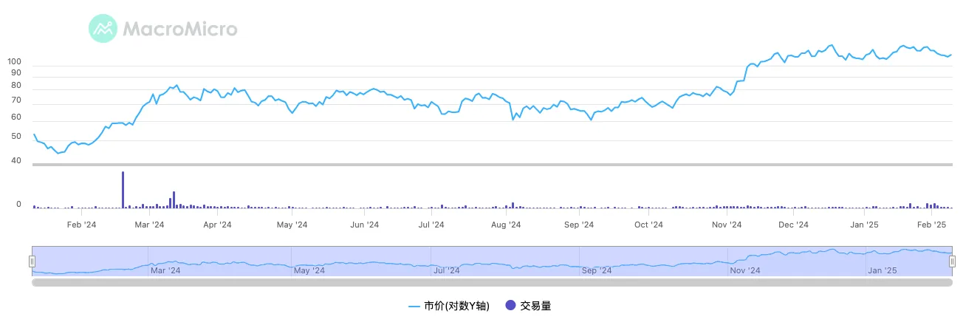Click the Jan '25 label on main x-axis
The image size is (980, 325).
coord(864,225)
